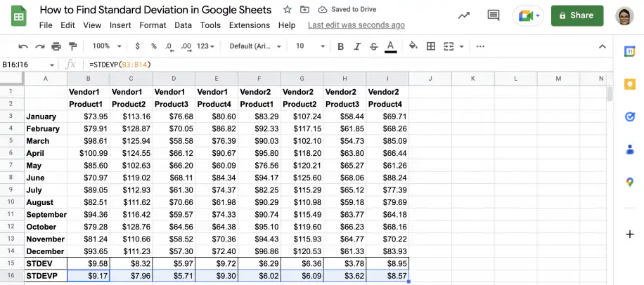Select the September row label
This screenshot has width=644, height=285.
pos(46,215)
